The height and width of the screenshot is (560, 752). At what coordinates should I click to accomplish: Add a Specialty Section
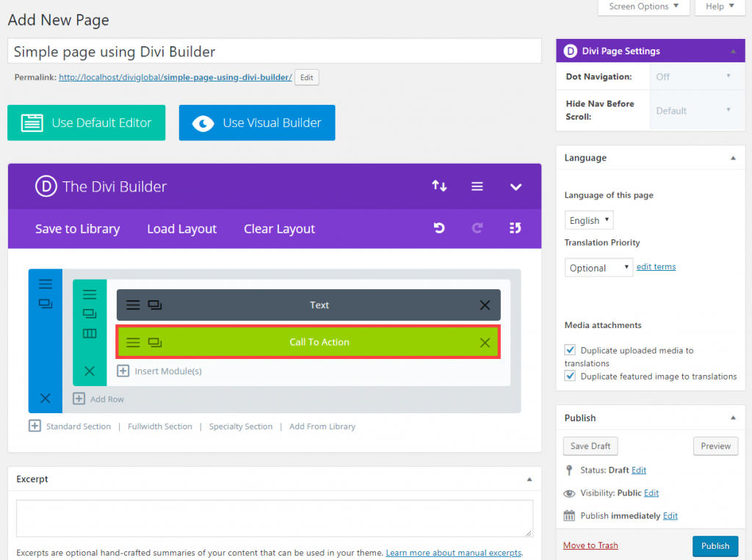pos(241,426)
